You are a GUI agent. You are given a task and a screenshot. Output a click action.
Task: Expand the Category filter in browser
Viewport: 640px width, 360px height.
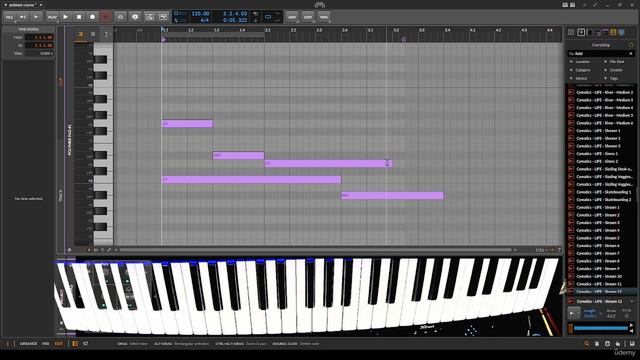(583, 70)
